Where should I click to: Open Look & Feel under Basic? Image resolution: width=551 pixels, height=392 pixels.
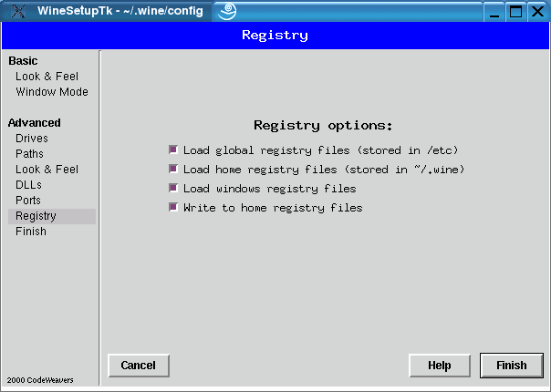47,77
